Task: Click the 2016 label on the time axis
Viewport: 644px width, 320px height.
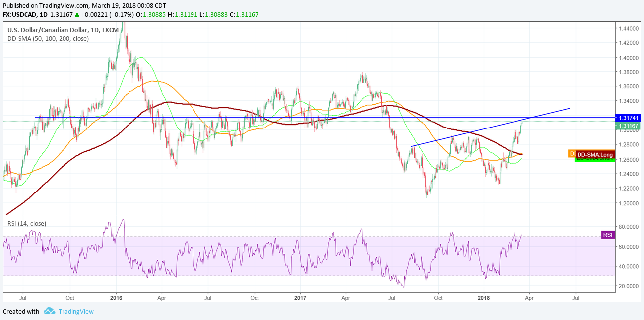Action: (x=116, y=298)
